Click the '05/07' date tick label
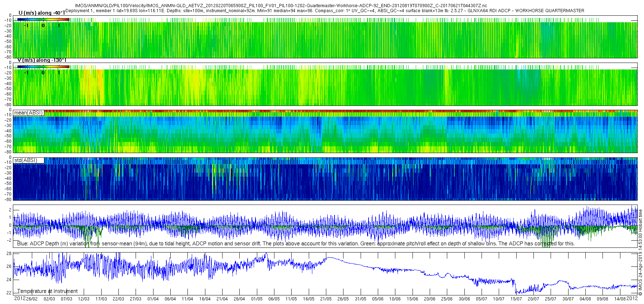This screenshot has width=644, height=304. click(482, 299)
